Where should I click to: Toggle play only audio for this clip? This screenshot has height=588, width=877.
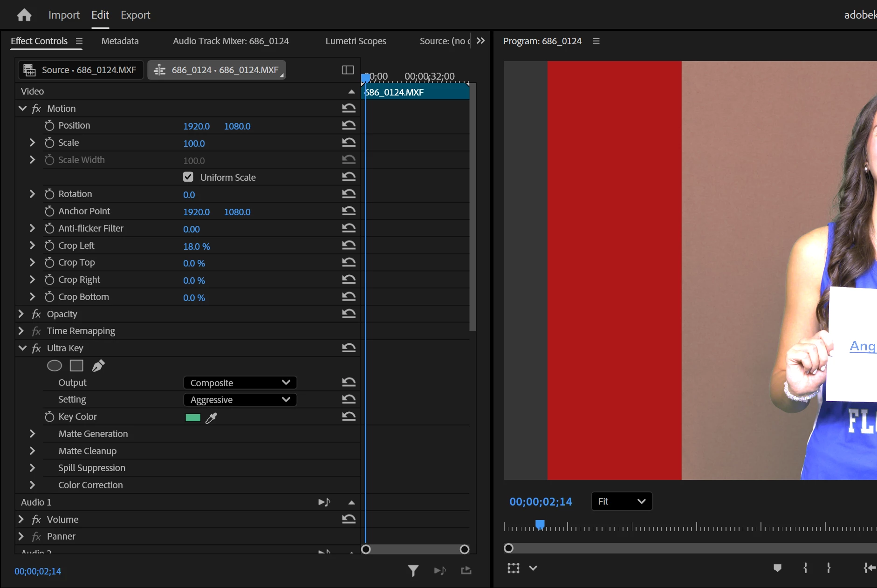(440, 571)
